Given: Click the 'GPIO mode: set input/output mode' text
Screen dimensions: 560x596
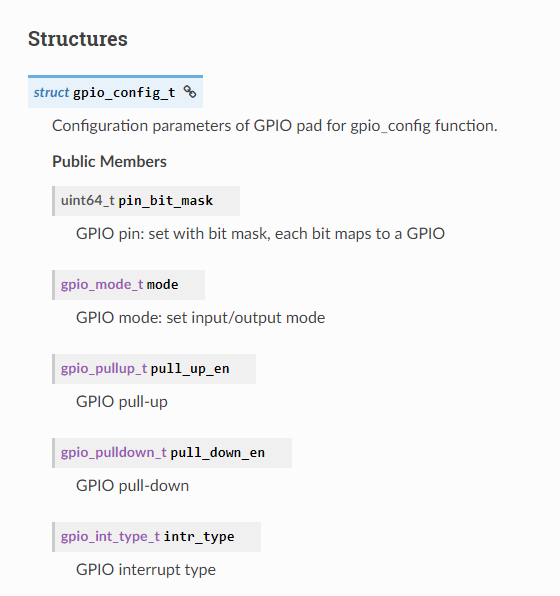Looking at the screenshot, I should [201, 318].
